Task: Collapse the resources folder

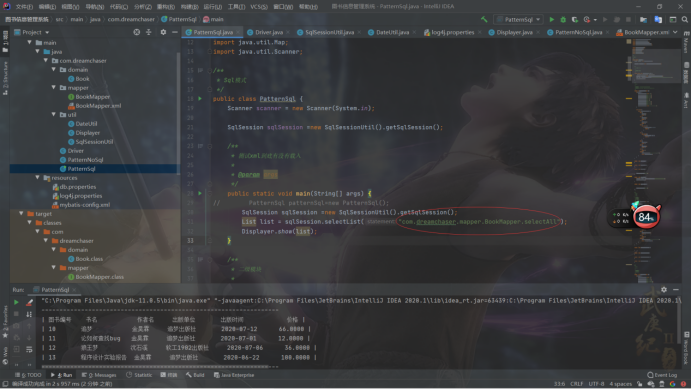Action: [38, 178]
